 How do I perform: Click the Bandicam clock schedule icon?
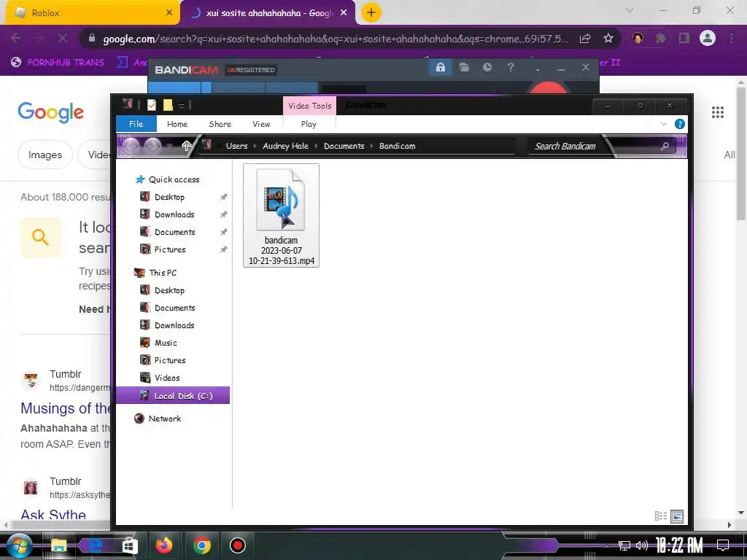click(487, 68)
